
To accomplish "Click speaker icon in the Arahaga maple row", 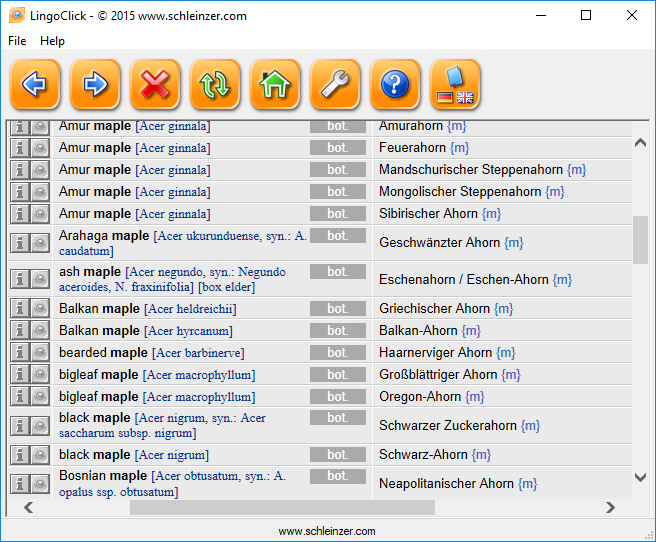I will pos(40,243).
